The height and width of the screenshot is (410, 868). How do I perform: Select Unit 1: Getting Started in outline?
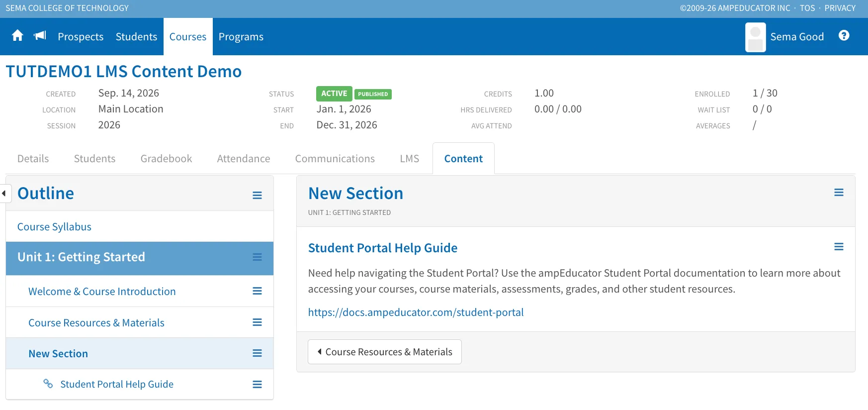[x=82, y=257]
